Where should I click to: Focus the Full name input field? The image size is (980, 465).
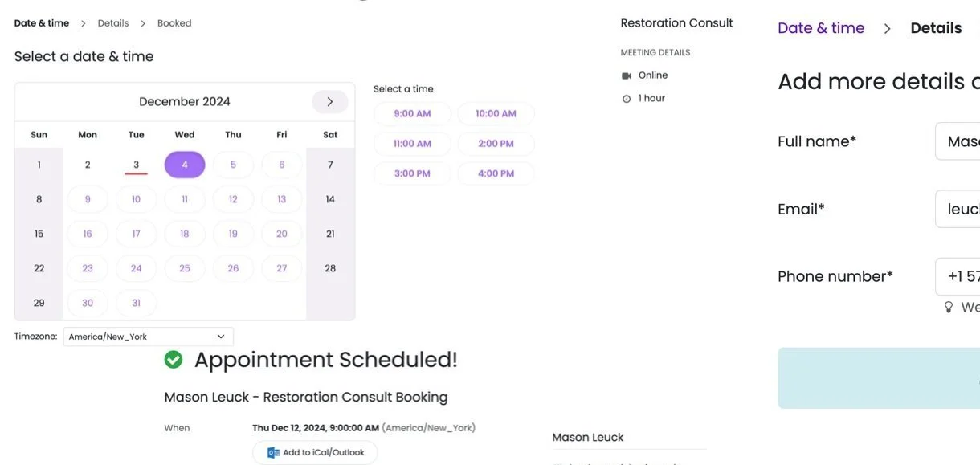click(x=958, y=141)
